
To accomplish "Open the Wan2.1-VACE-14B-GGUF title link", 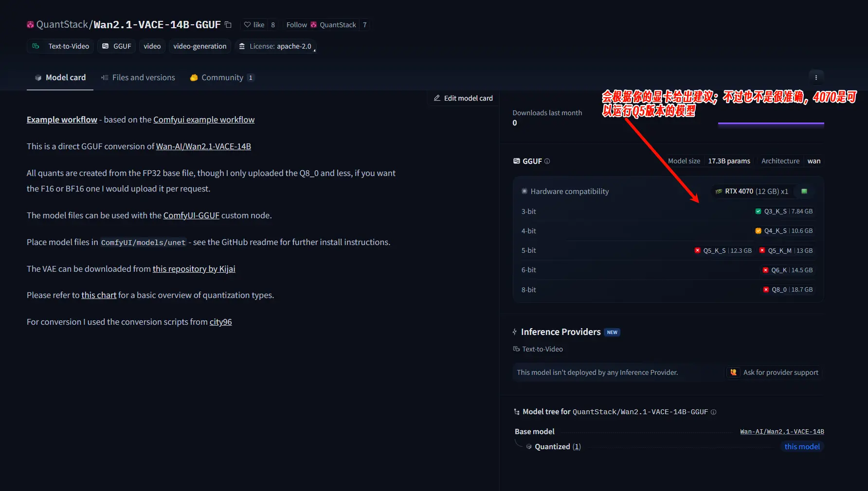I will tap(157, 24).
